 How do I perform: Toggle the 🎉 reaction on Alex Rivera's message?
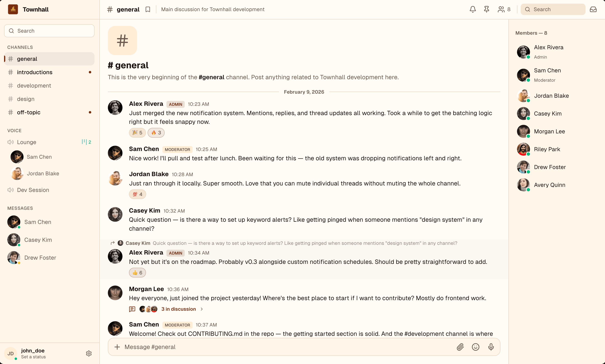(x=137, y=133)
